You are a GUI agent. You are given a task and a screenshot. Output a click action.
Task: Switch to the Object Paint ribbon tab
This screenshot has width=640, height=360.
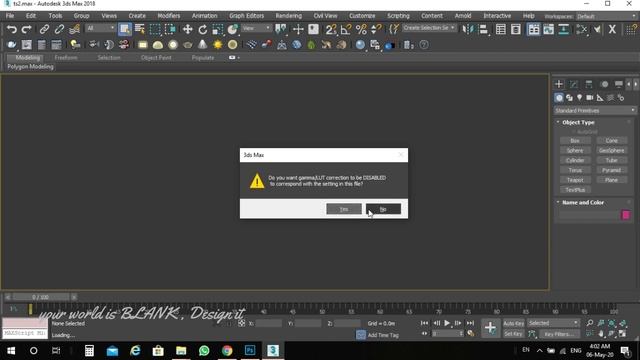156,58
